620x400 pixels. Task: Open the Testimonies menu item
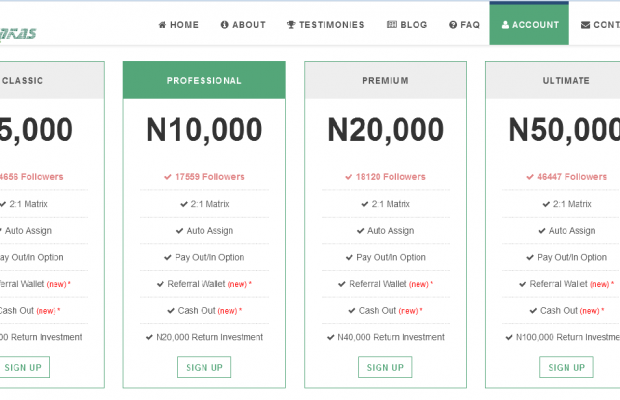pos(325,25)
